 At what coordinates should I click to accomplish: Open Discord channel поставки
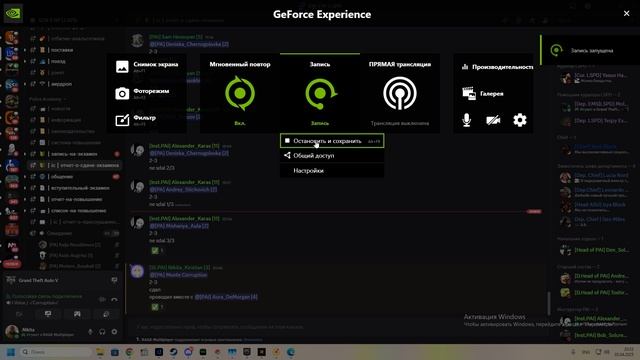click(62, 50)
